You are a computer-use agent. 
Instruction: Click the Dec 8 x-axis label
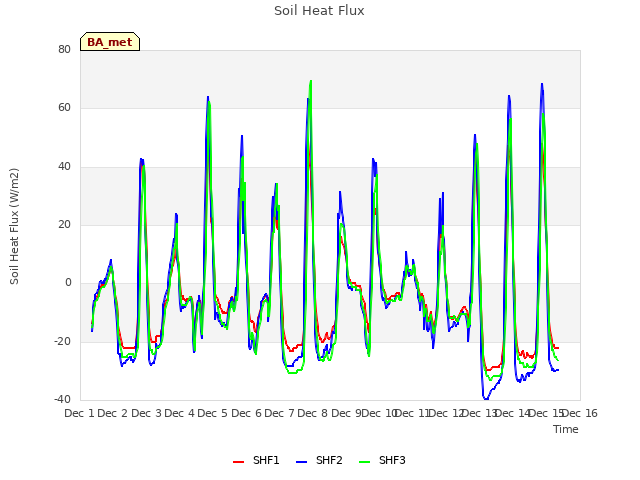312,413
